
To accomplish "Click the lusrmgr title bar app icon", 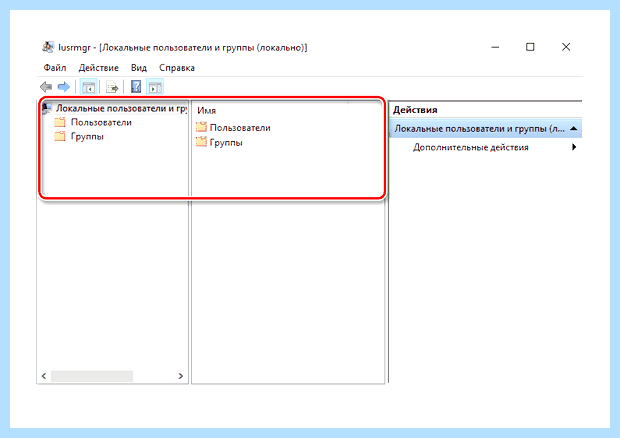I will pyautogui.click(x=48, y=47).
